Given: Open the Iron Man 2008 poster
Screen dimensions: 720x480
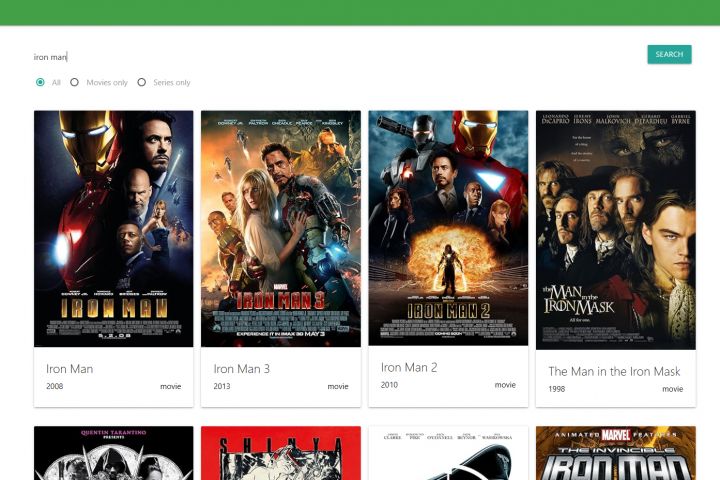Looking at the screenshot, I should pos(113,229).
